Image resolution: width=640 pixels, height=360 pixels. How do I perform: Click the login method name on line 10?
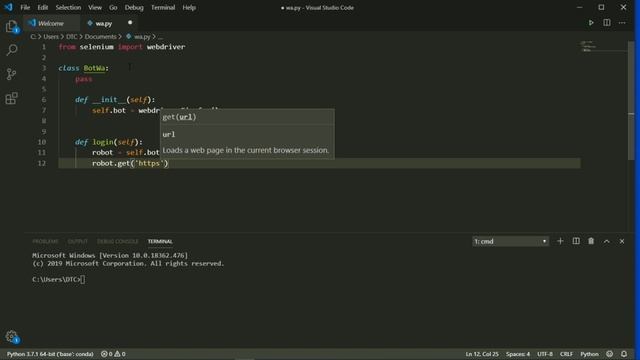pos(102,142)
